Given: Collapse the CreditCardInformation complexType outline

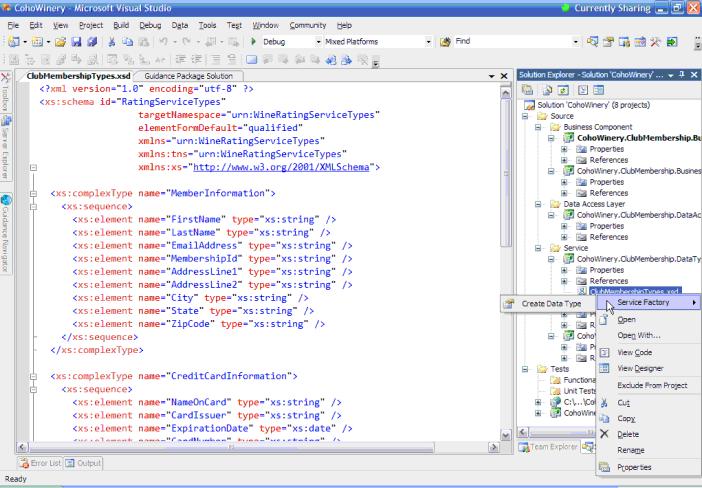Looking at the screenshot, I should 33,377.
